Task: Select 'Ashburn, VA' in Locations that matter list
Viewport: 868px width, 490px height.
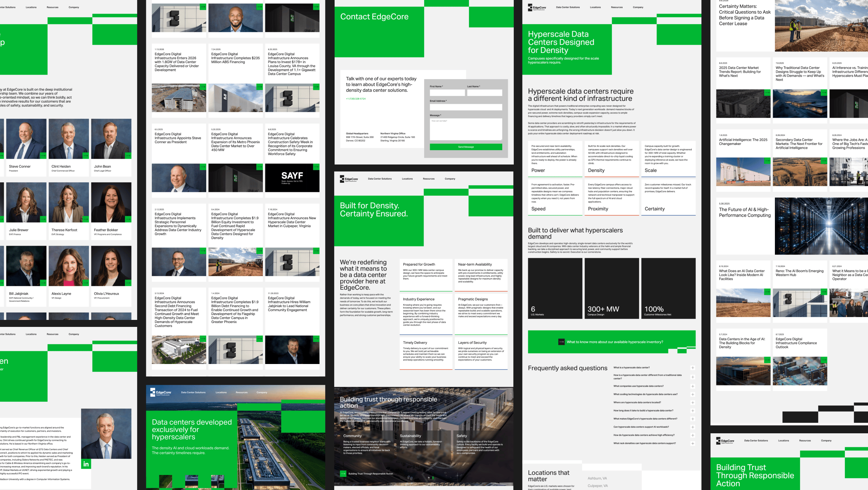Action: click(x=597, y=478)
